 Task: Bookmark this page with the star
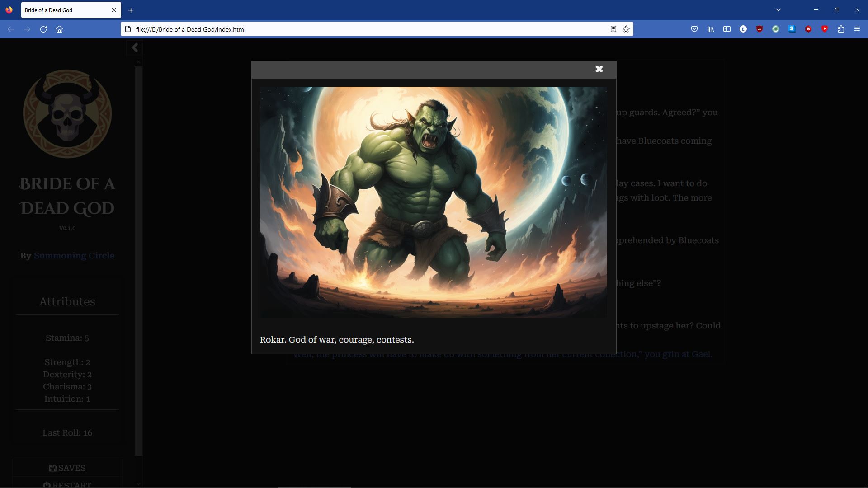click(626, 29)
